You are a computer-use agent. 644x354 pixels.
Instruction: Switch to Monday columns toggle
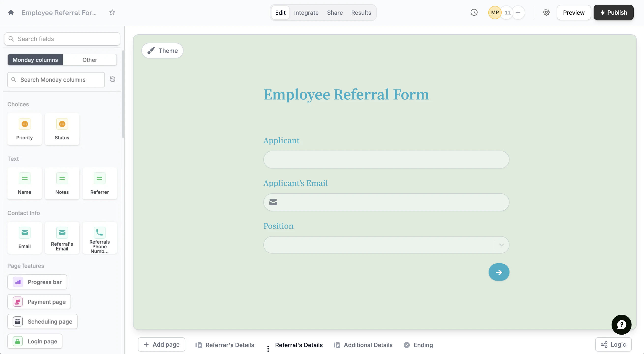point(35,60)
